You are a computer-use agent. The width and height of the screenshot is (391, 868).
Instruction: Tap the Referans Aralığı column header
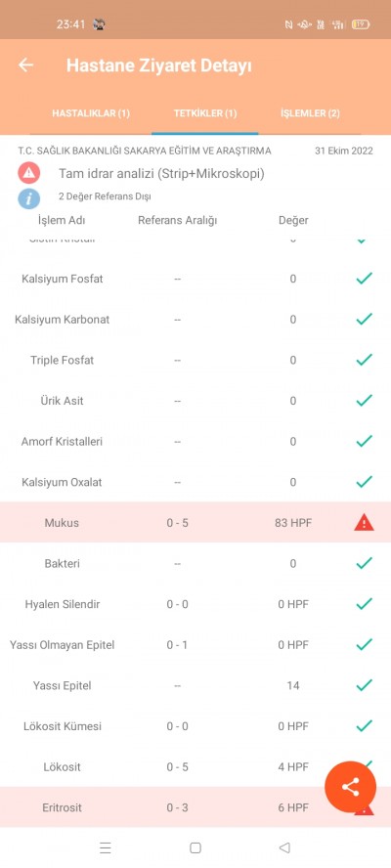coord(177,220)
